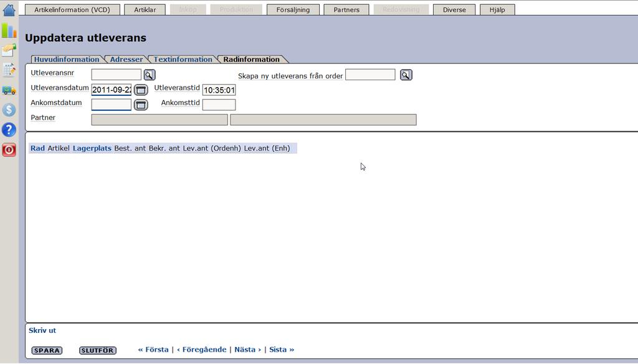
Task: Click the Artikel column header text
Action: point(59,148)
